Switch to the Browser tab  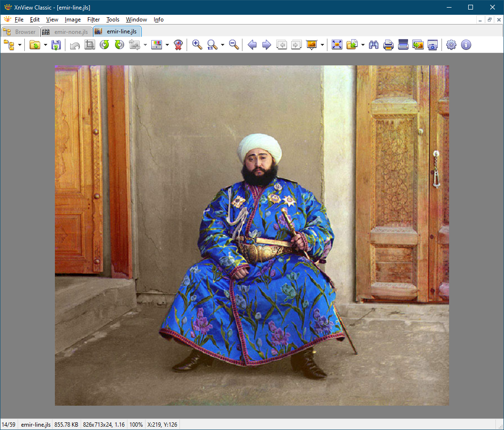[x=21, y=32]
